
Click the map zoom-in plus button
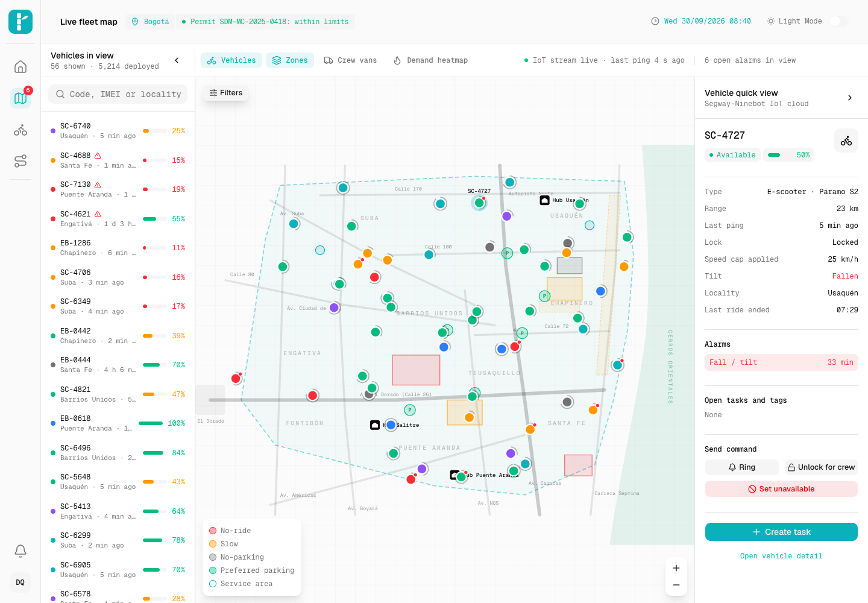pos(676,568)
